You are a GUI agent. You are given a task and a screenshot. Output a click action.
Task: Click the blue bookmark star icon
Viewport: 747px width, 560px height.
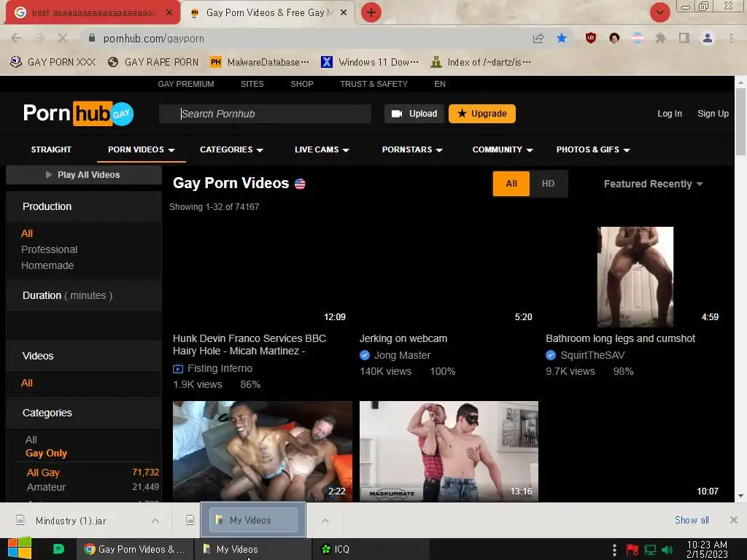[x=562, y=38]
